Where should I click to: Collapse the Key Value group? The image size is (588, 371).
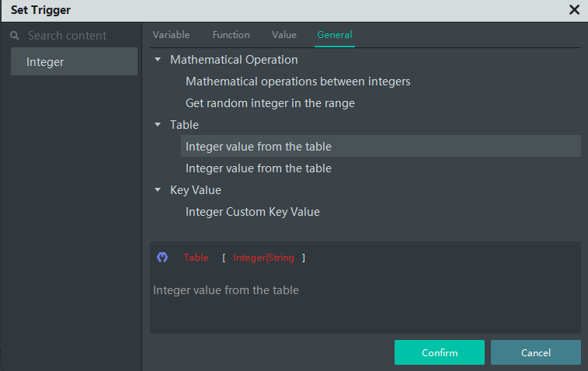[x=158, y=189]
